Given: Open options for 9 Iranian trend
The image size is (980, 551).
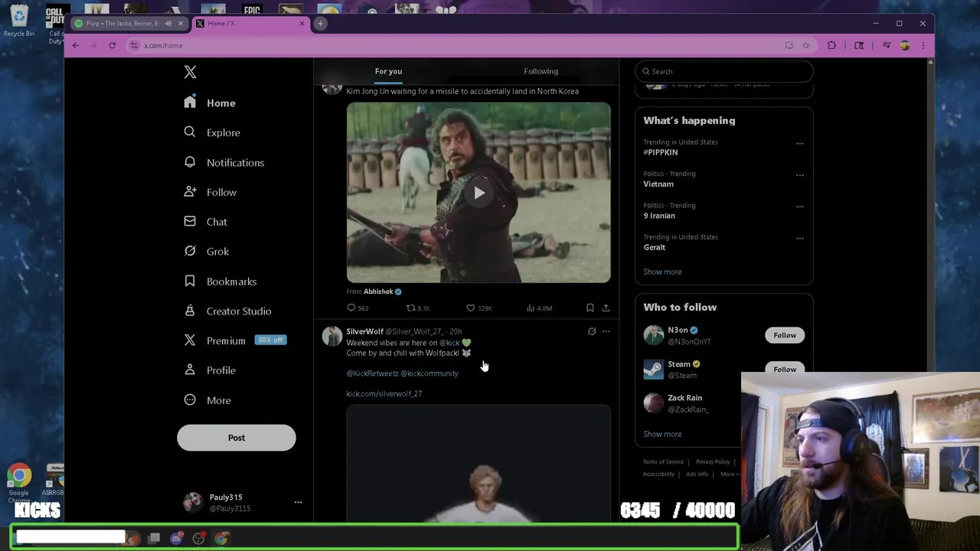Looking at the screenshot, I should (799, 207).
